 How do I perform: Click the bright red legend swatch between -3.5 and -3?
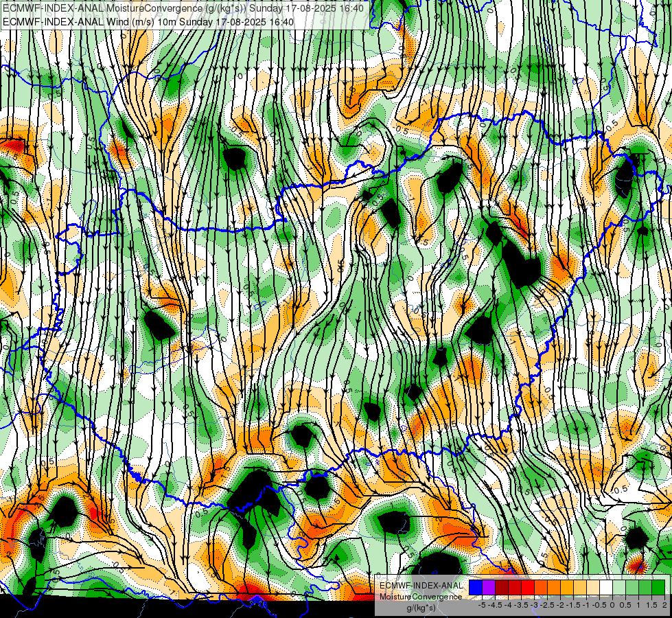coord(528,588)
